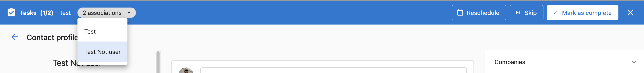The width and height of the screenshot is (644, 73).
Task: Click the avatar thumbnail beside the input
Action: 186,70
